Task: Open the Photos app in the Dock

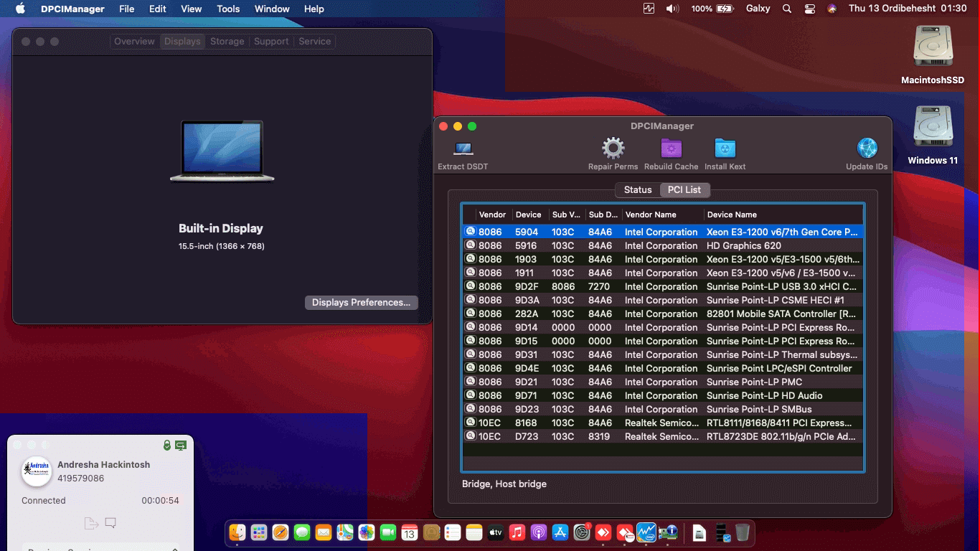Action: pyautogui.click(x=367, y=532)
